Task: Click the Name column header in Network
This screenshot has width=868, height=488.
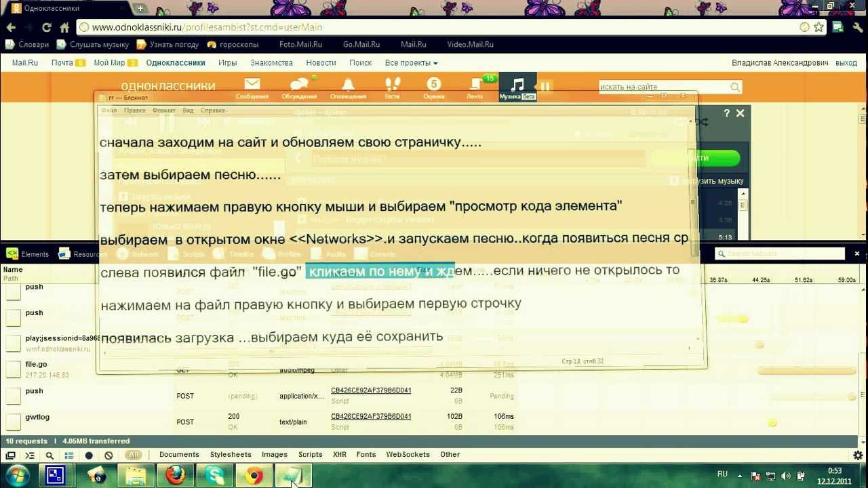Action: 13,269
